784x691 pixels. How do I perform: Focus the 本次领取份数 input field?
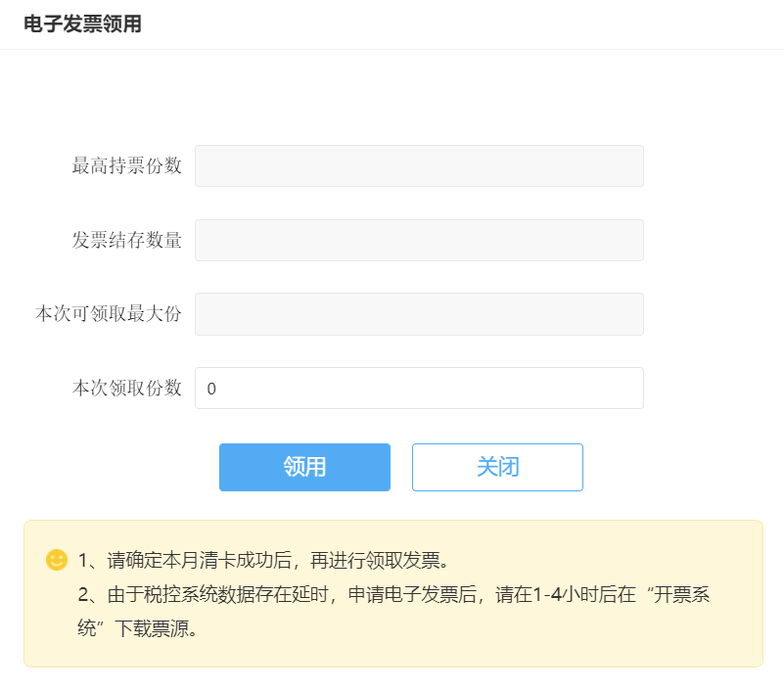point(419,388)
